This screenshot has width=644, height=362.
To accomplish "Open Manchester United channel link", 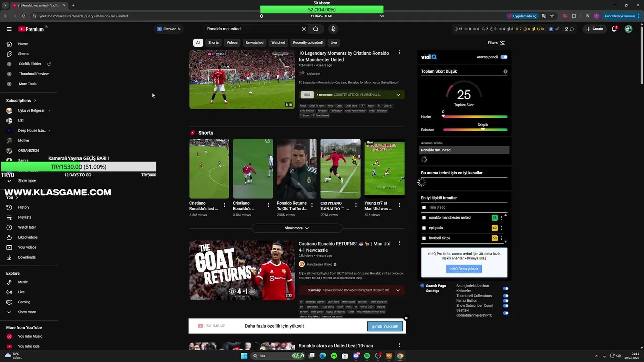I will point(320,264).
